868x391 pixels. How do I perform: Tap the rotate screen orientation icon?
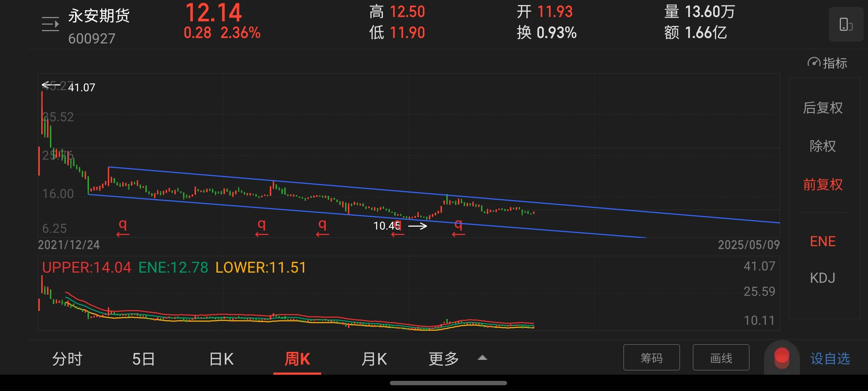pos(846,24)
